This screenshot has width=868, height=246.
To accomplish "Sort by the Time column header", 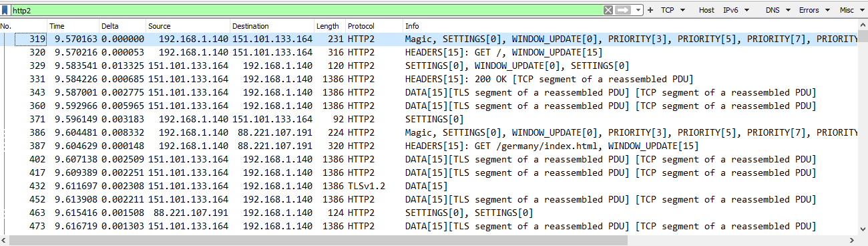I will point(73,26).
